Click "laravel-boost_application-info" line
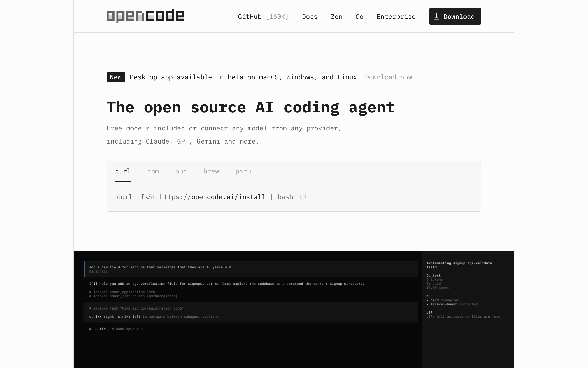Image resolution: width=588 pixels, height=368 pixels. point(122,292)
